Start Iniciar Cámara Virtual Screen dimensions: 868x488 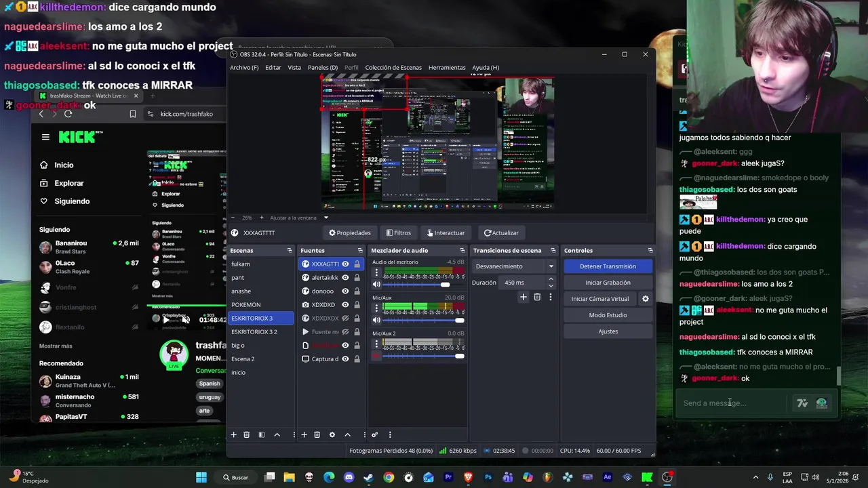click(600, 299)
